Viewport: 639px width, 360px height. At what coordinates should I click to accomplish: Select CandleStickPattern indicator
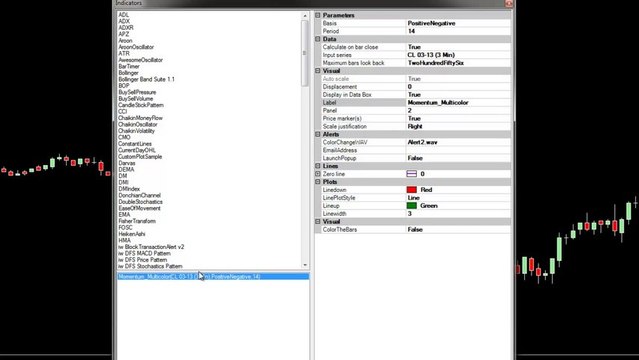point(141,105)
